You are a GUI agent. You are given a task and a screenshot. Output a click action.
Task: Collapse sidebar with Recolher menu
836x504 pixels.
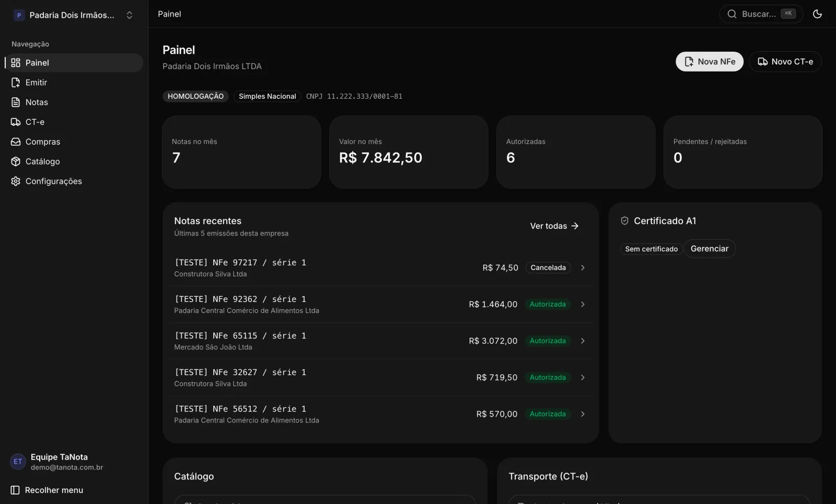coord(74,490)
